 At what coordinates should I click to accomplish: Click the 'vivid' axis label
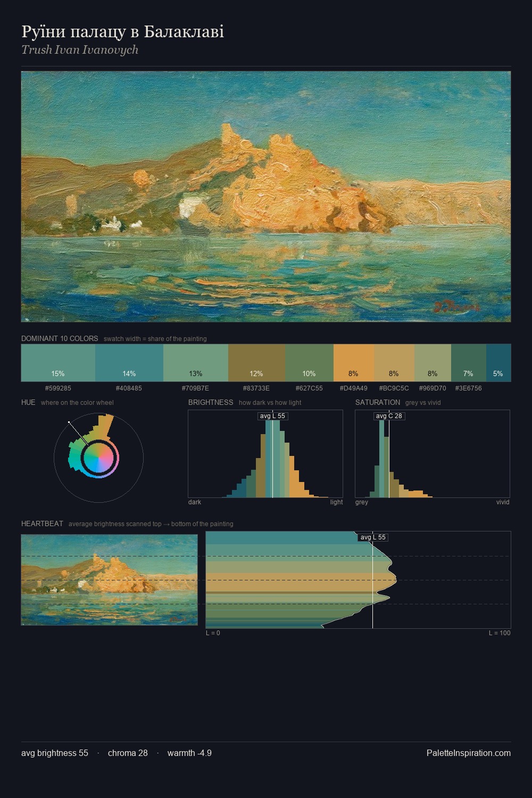pos(503,502)
